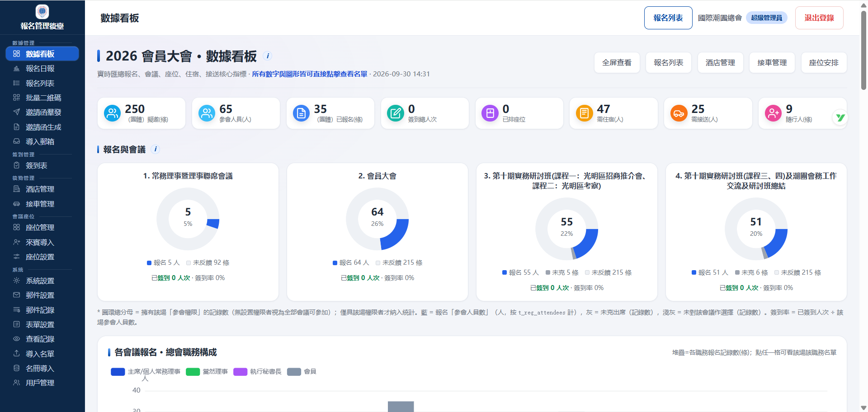
Task: Click the 接車管理 button beside 座位安排
Action: (772, 63)
